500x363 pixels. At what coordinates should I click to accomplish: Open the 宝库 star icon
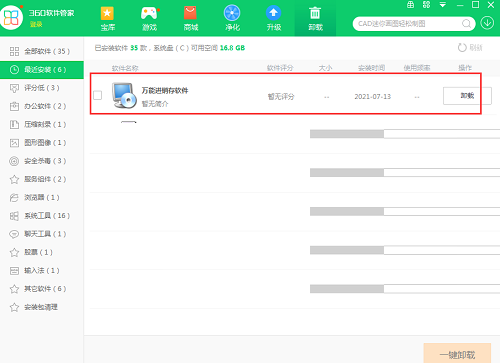click(107, 14)
